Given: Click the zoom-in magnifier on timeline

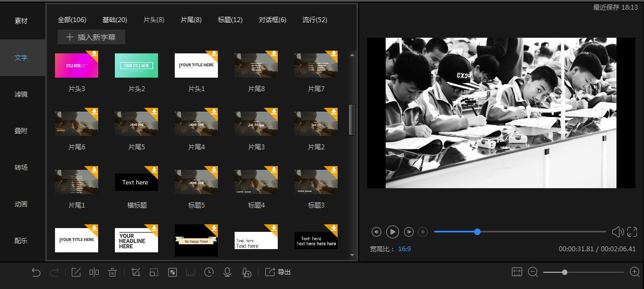Looking at the screenshot, I should pyautogui.click(x=635, y=272).
